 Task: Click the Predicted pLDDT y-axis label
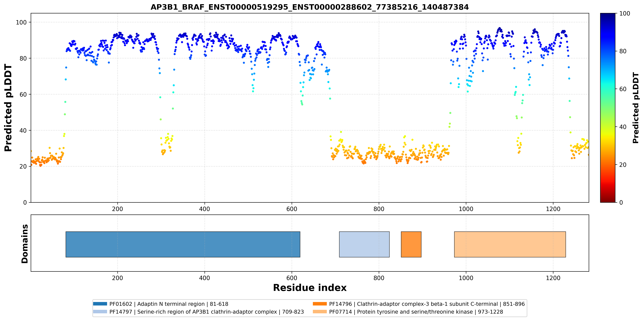8,108
